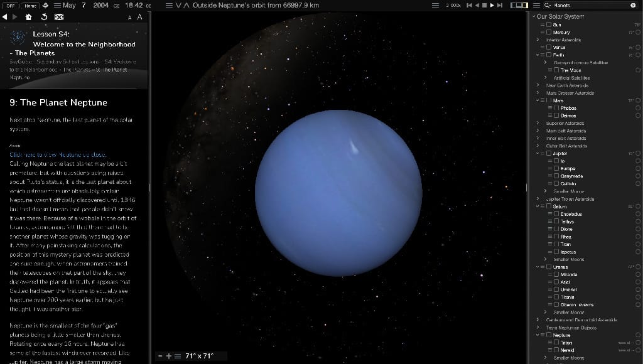Image resolution: width=643 pixels, height=364 pixels.
Task: Zoom in with the plus button
Action: (168, 356)
